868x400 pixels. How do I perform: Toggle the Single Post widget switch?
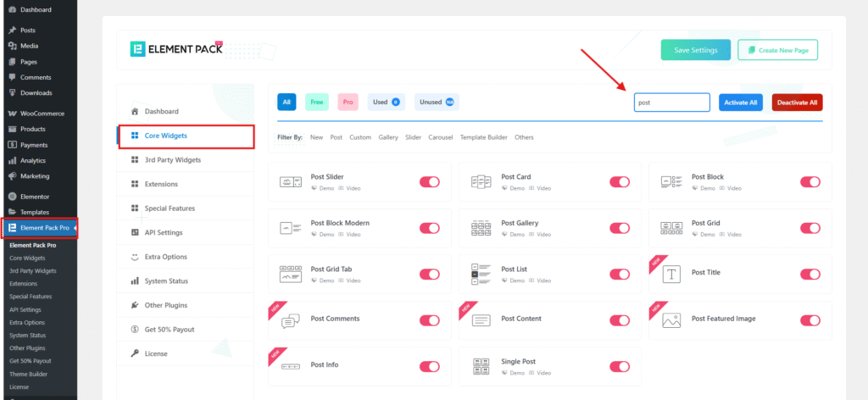pyautogui.click(x=620, y=366)
